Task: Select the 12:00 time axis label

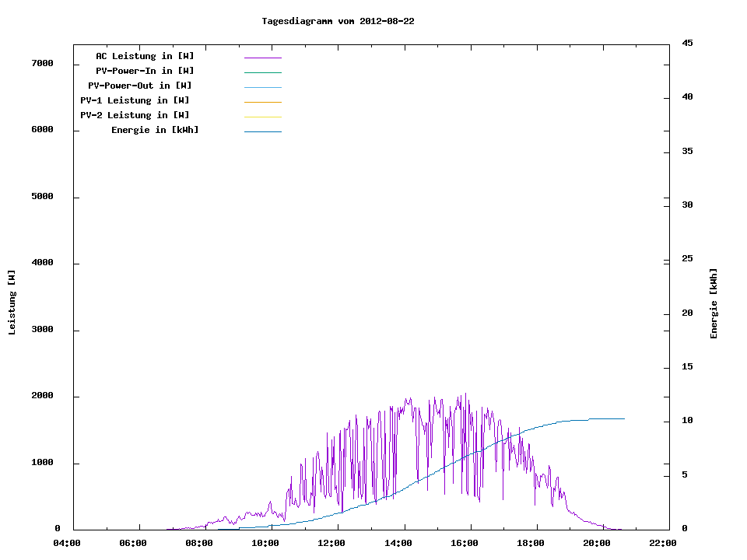Action: (x=331, y=543)
